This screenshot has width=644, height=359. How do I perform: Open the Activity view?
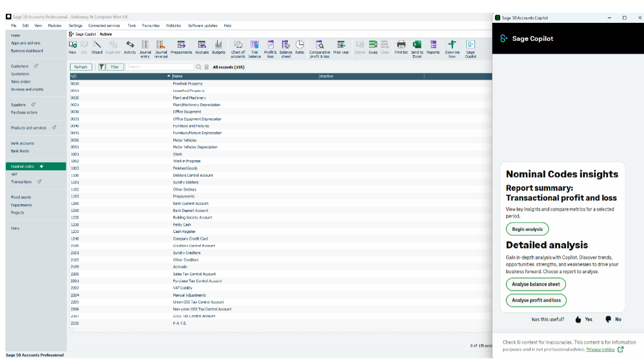pyautogui.click(x=130, y=47)
